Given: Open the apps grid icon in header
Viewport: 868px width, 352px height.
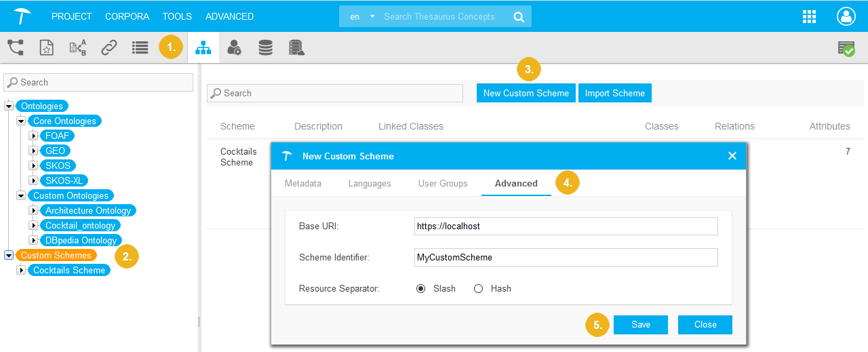Looking at the screenshot, I should pos(809,17).
